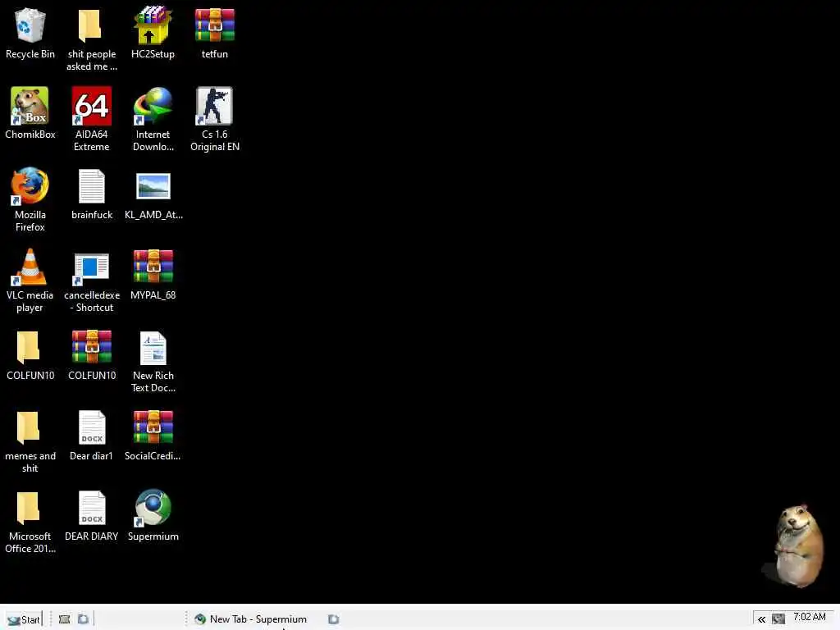Select the VLC media player shortcut
This screenshot has width=840, height=630.
pyautogui.click(x=30, y=267)
